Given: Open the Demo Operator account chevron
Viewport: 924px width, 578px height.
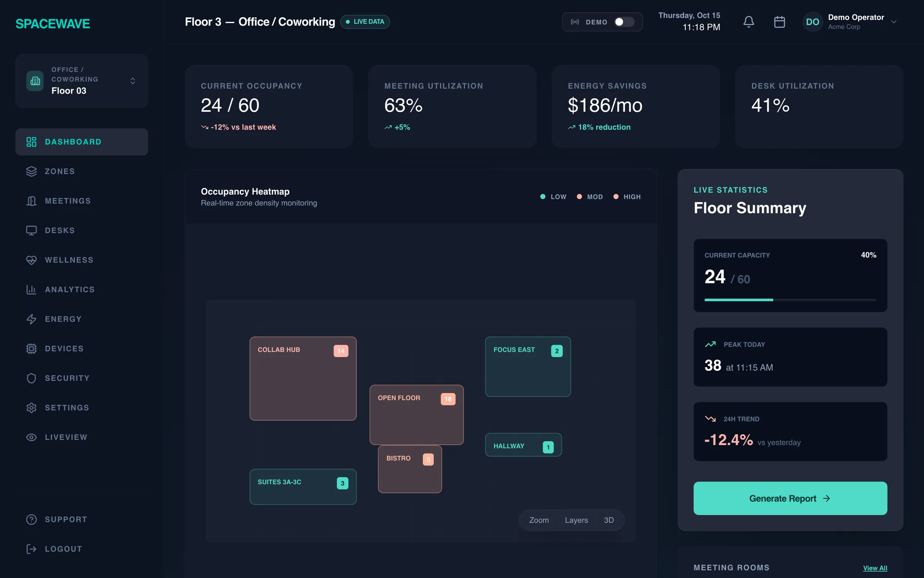Looking at the screenshot, I should click(x=894, y=22).
